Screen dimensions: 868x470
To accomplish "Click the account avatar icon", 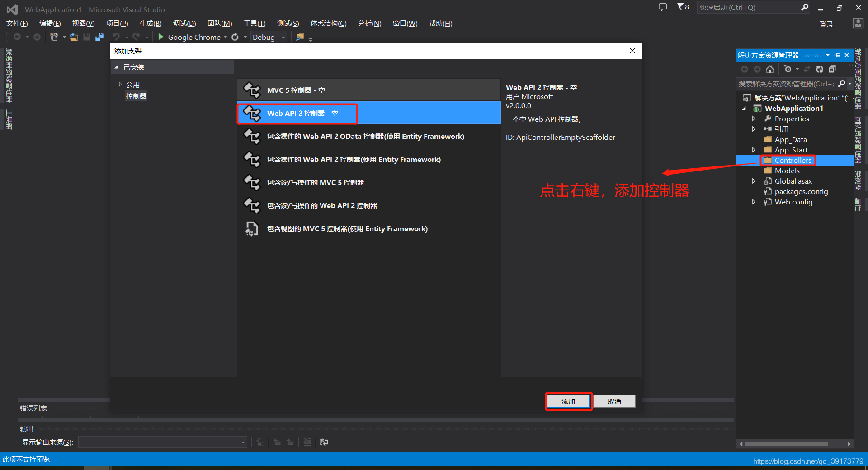I will [x=858, y=24].
